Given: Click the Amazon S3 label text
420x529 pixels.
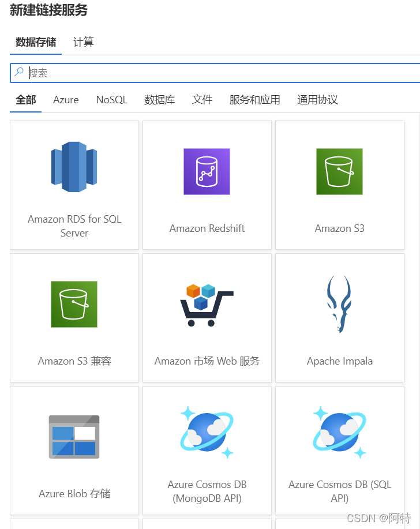Looking at the screenshot, I should click(339, 228).
